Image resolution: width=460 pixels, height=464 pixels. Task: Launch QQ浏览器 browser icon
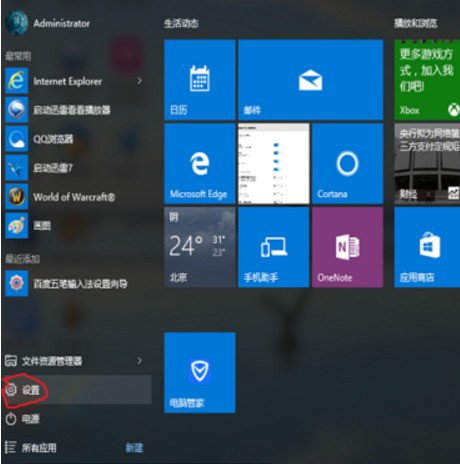click(17, 139)
